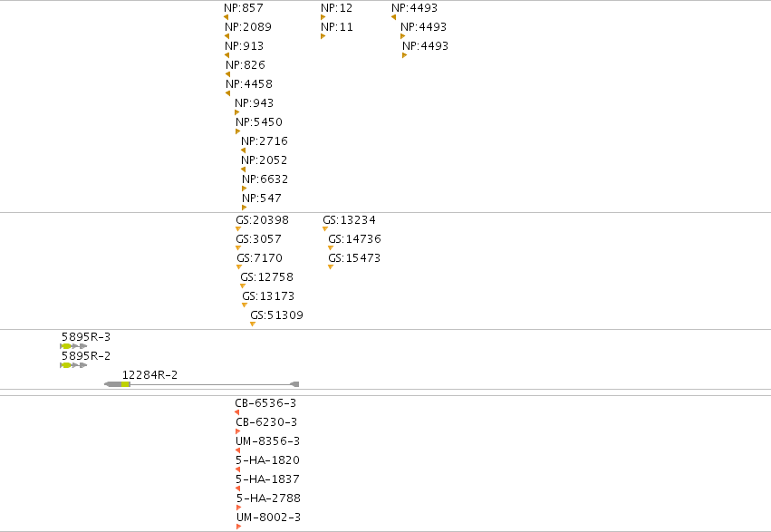771x532 pixels.
Task: Select the triangle marker below GS:12758
Action: point(243,286)
